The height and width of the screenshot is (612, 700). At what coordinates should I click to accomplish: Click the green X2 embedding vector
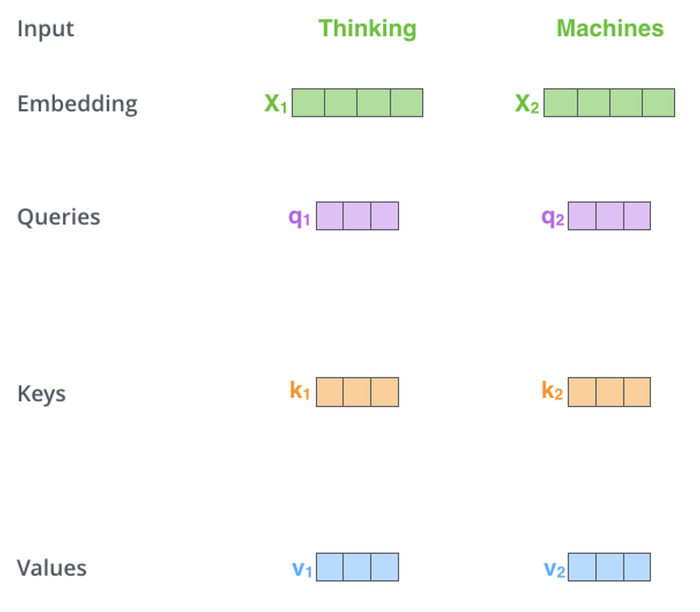609,103
